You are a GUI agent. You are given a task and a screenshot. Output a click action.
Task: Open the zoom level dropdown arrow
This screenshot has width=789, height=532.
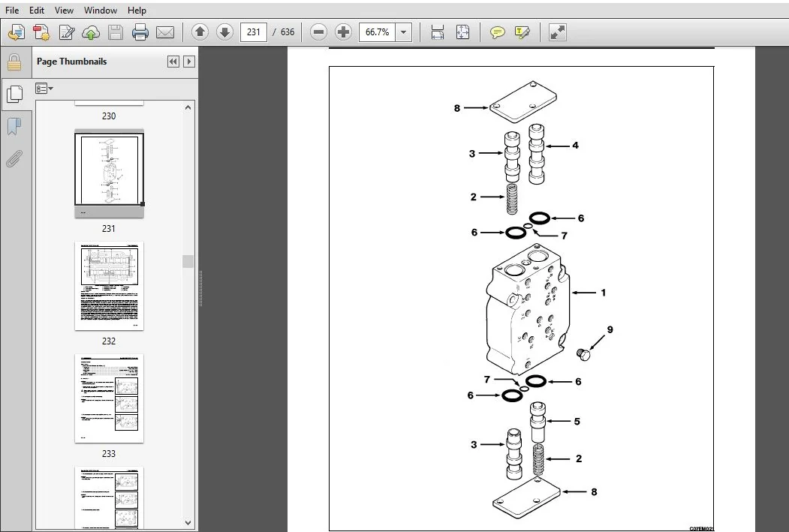(404, 32)
